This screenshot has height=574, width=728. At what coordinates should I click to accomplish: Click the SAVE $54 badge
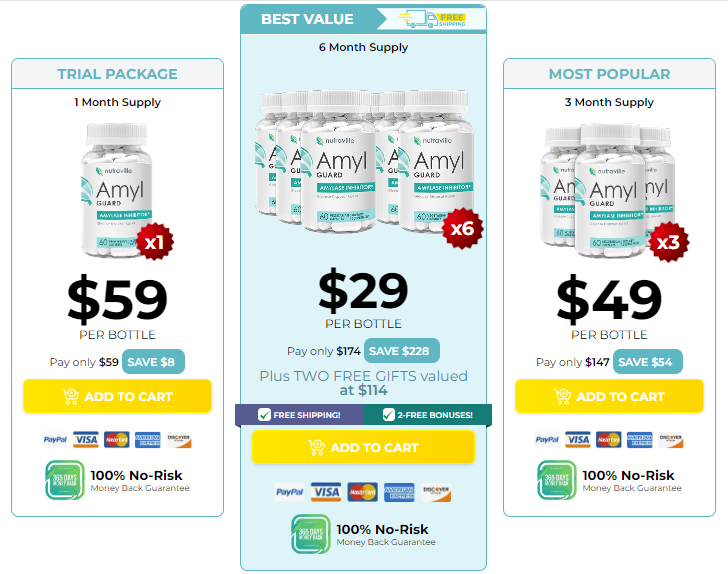(648, 362)
